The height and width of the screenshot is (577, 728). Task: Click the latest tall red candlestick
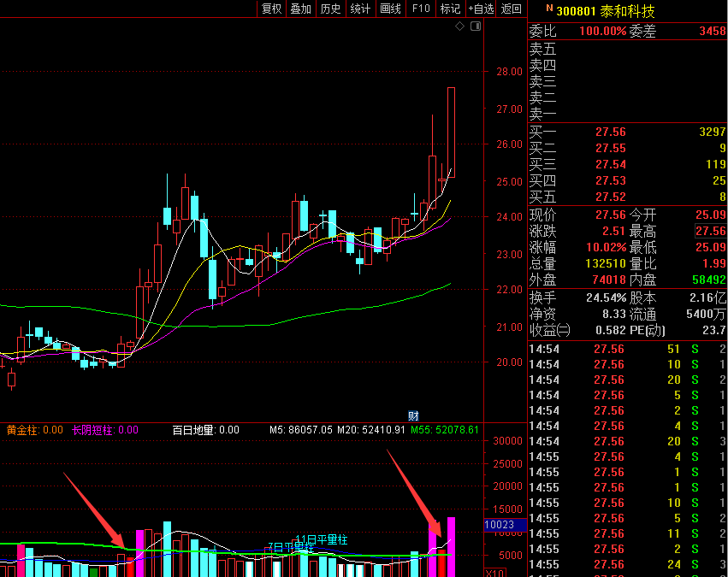tap(452, 132)
